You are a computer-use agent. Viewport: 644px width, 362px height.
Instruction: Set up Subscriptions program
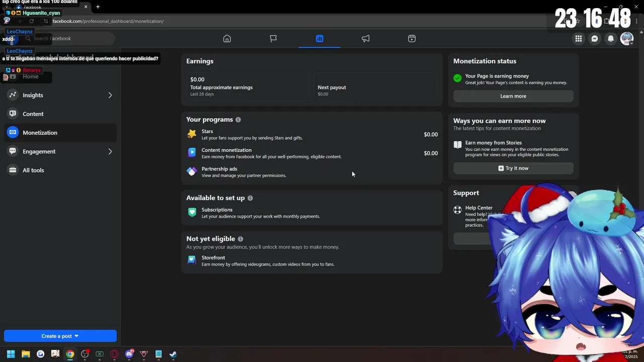point(312,213)
